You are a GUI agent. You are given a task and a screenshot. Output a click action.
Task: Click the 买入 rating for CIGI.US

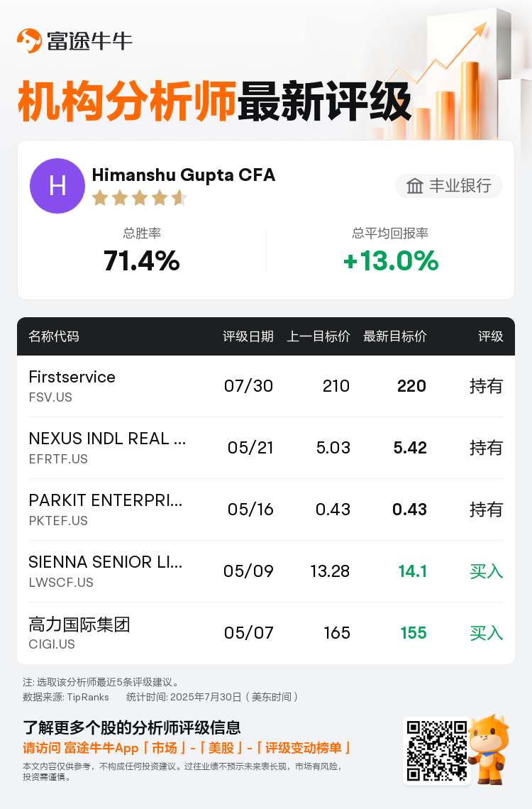point(486,632)
